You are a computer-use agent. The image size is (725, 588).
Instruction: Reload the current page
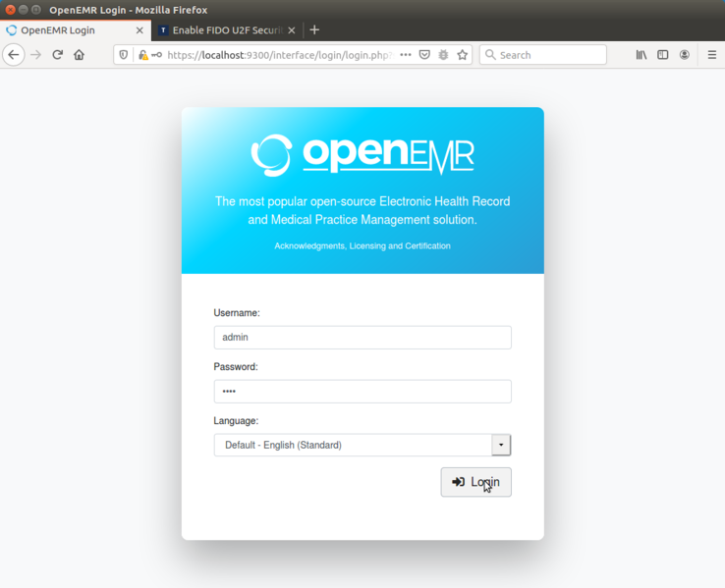click(58, 55)
